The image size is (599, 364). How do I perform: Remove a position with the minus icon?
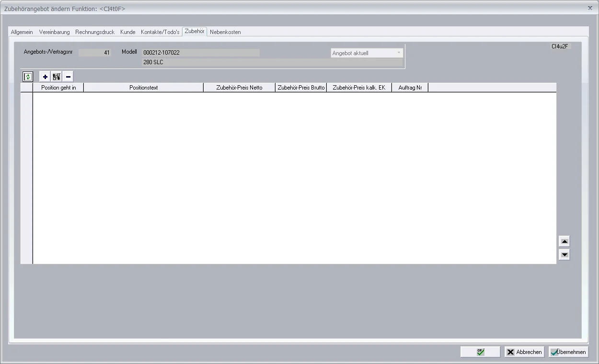[x=68, y=77]
